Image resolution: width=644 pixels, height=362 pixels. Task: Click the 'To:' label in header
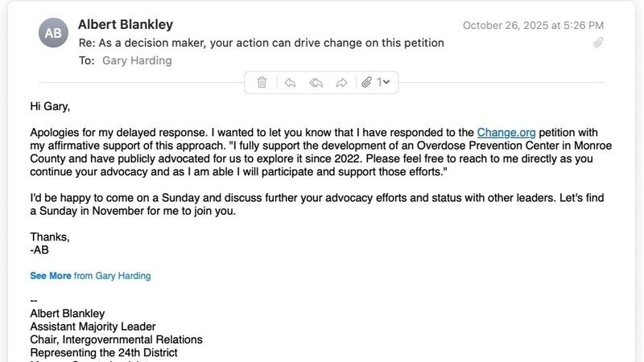click(x=86, y=60)
